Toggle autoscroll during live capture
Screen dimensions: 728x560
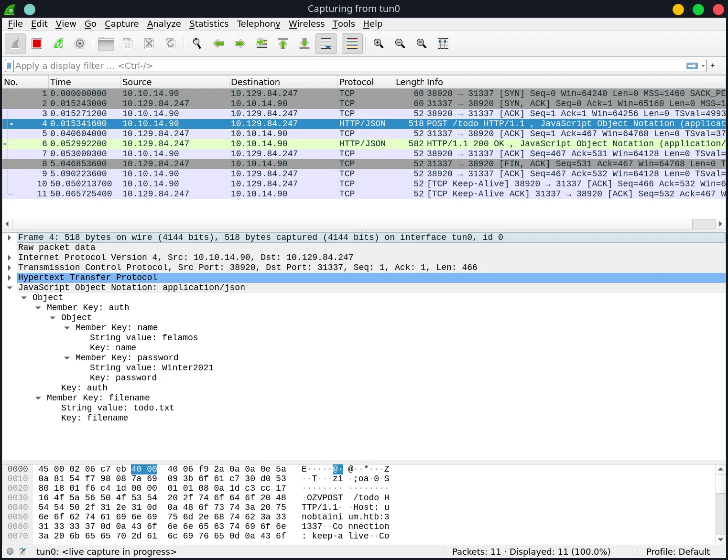point(326,43)
